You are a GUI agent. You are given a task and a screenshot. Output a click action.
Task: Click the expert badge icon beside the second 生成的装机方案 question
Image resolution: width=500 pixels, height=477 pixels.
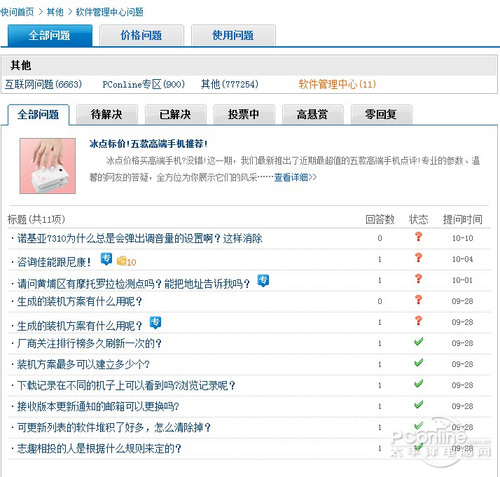click(x=155, y=323)
